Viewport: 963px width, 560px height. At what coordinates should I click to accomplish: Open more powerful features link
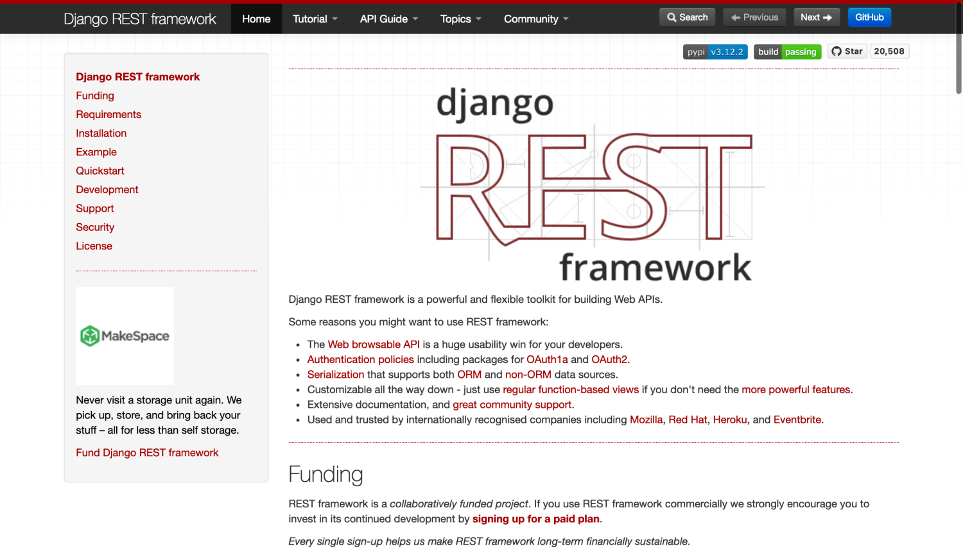pyautogui.click(x=796, y=389)
